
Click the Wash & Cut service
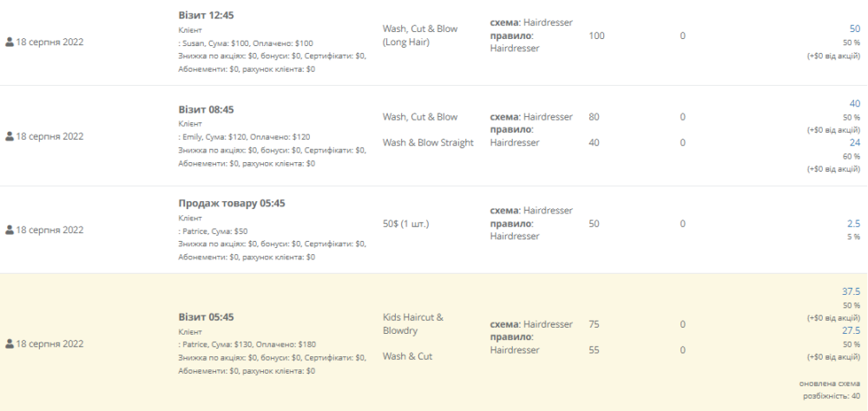(407, 356)
